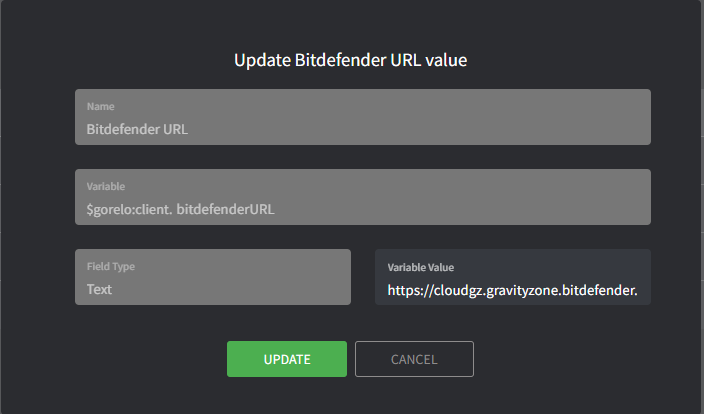Click the "Update Bitdefender URL value" dialog title

(351, 61)
